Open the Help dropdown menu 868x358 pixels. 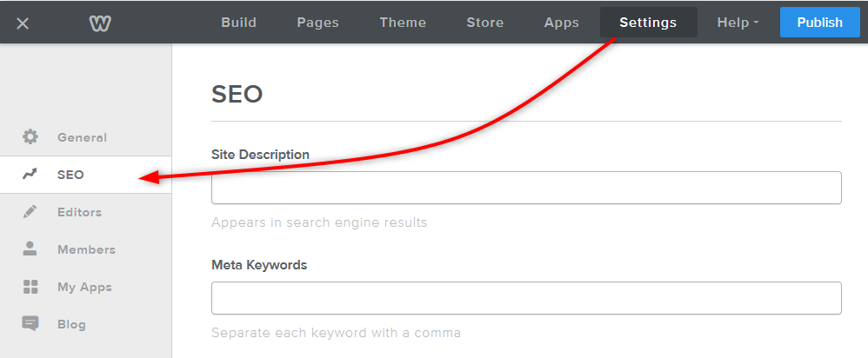[738, 23]
